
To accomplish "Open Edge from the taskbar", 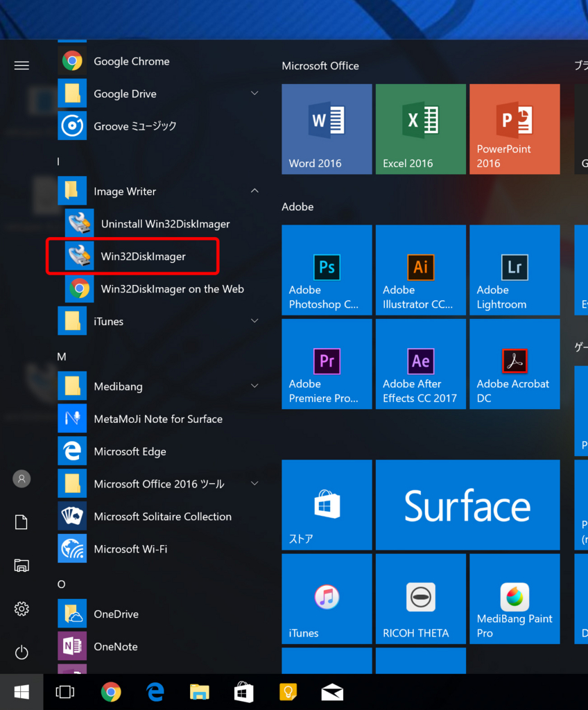I will coord(155,692).
